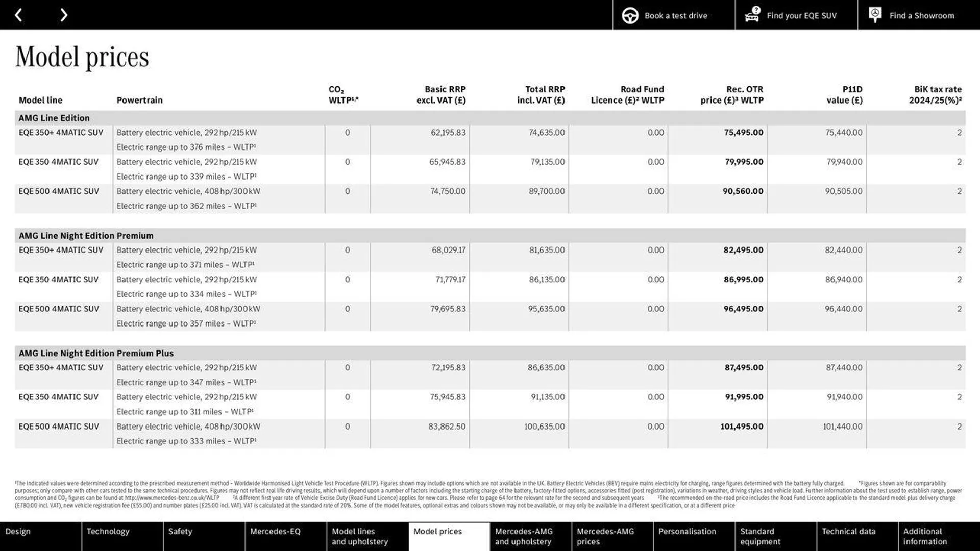The height and width of the screenshot is (551, 980).
Task: Click the Total RRP incl. VAT column header
Action: click(x=541, y=95)
